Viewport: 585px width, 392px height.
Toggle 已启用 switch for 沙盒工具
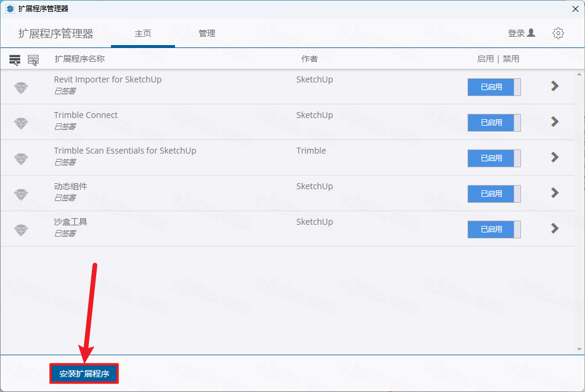(494, 229)
